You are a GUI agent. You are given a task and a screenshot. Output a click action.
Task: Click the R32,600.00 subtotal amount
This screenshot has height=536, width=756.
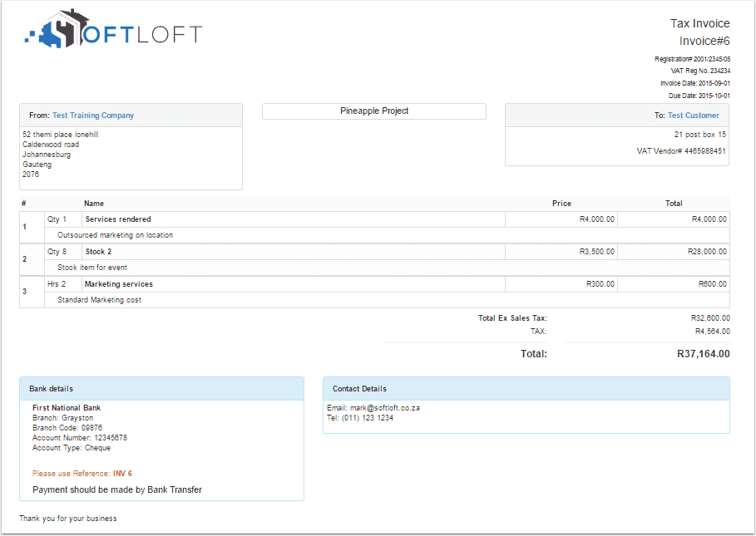(x=710, y=317)
